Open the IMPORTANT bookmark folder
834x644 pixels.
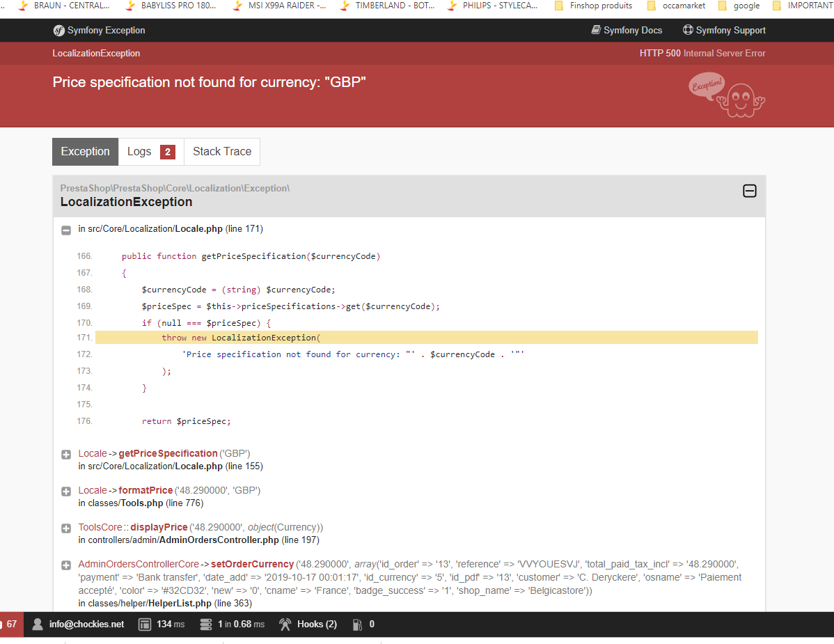click(x=803, y=6)
